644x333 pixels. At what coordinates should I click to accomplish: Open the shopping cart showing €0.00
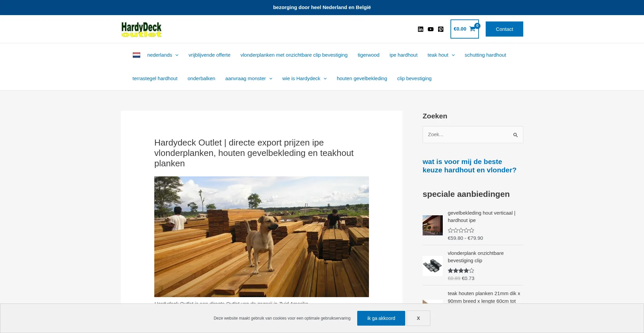[x=464, y=29]
